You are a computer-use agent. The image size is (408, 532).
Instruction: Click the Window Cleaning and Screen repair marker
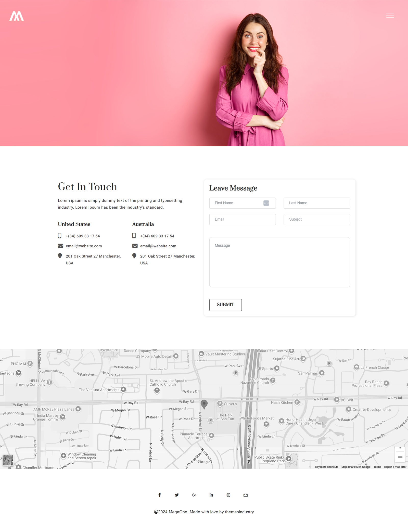coord(63,455)
